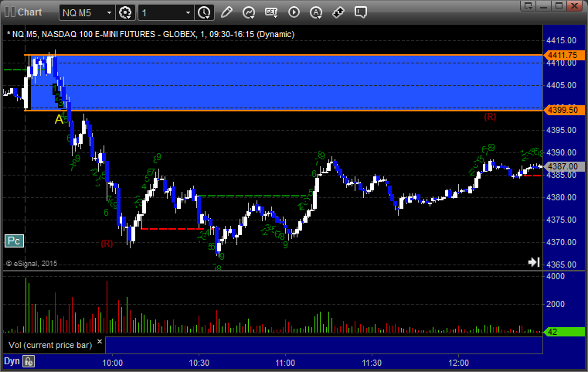
Task: Click the symbol link arrows icon
Action: (338, 12)
